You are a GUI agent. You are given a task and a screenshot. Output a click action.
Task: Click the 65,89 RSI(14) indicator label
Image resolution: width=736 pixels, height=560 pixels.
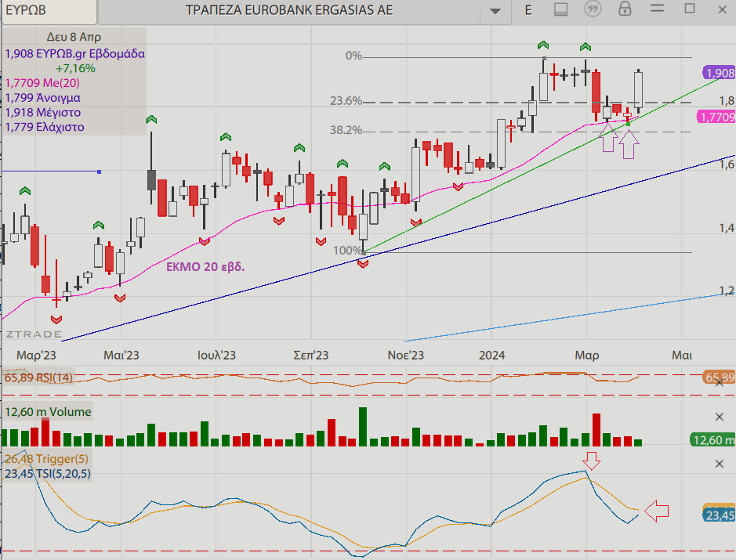click(38, 378)
